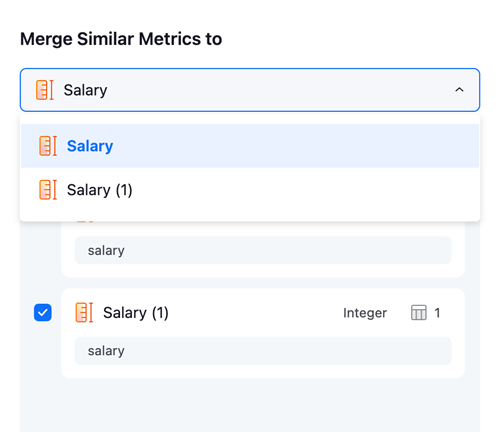The width and height of the screenshot is (500, 432).
Task: Select the highlighted Salary option
Action: click(x=250, y=146)
